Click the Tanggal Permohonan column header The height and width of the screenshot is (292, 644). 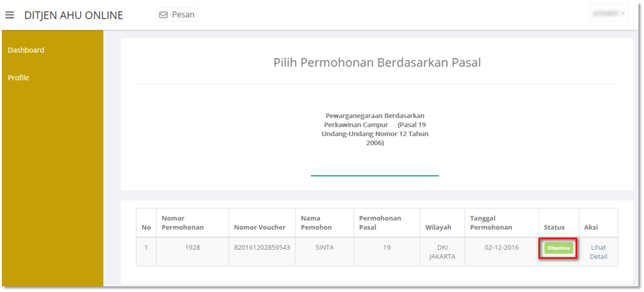point(491,222)
